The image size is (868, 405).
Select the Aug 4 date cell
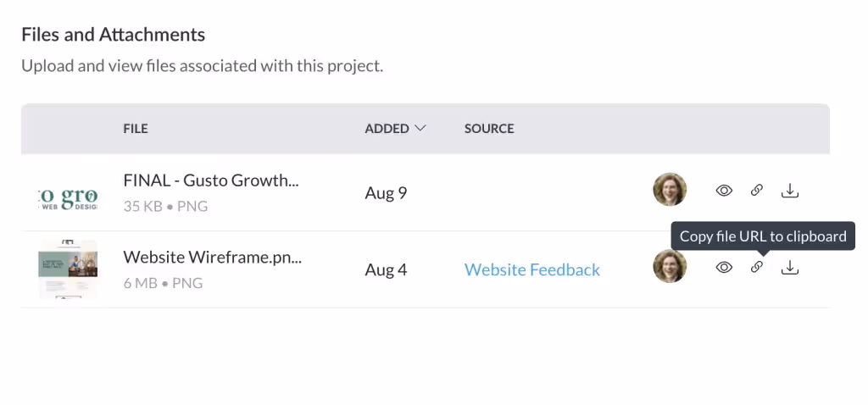(x=386, y=269)
